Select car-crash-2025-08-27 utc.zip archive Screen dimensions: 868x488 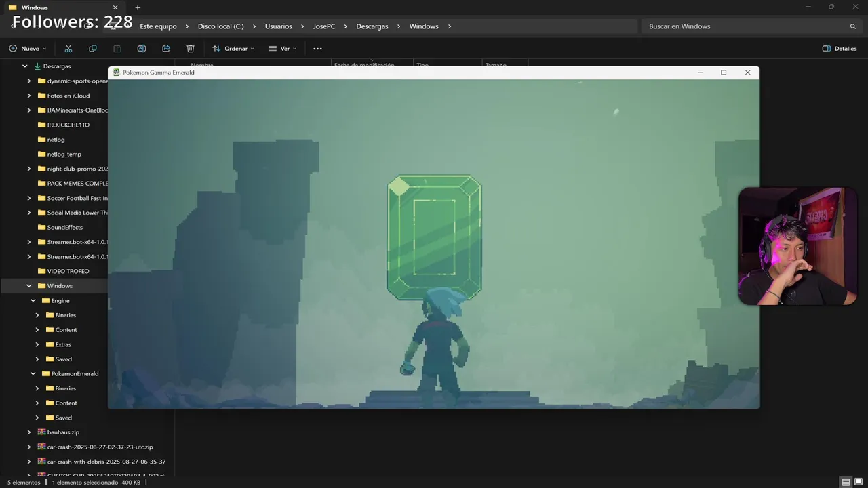point(100,447)
